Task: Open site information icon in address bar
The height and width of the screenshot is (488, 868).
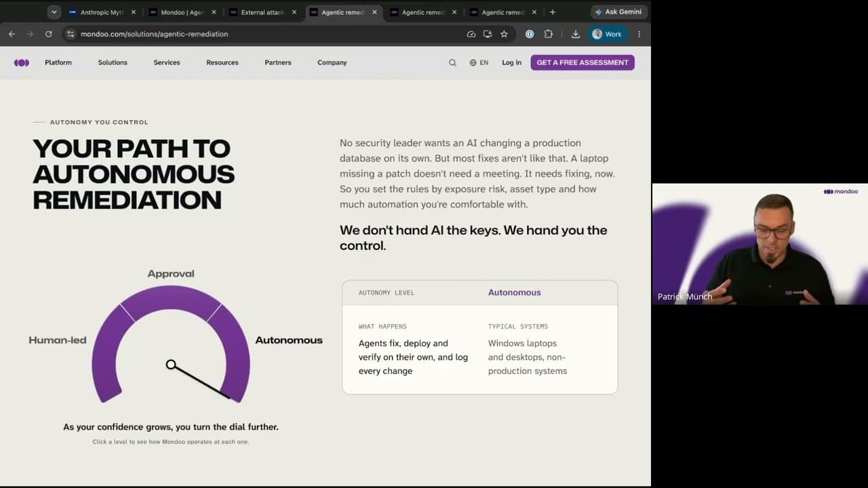Action: (71, 34)
